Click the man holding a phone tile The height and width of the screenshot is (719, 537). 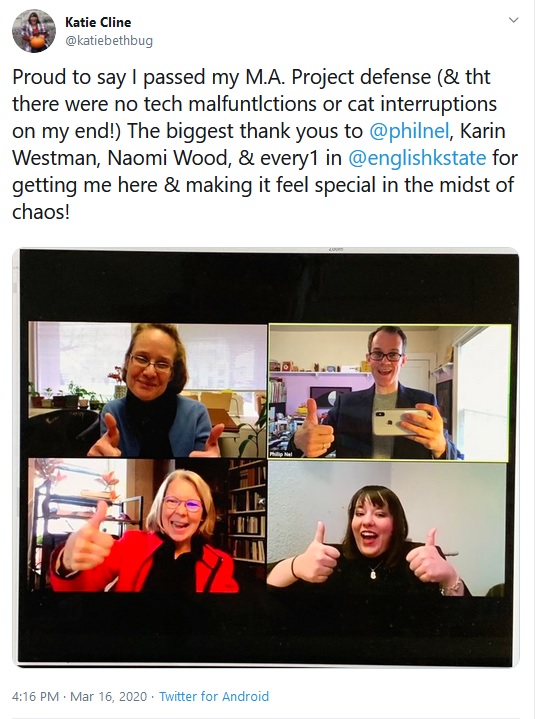click(x=390, y=393)
